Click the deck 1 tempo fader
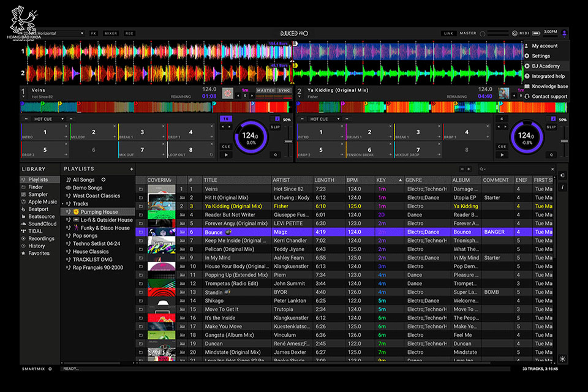Screen dimensions: 588x392 [x=288, y=141]
